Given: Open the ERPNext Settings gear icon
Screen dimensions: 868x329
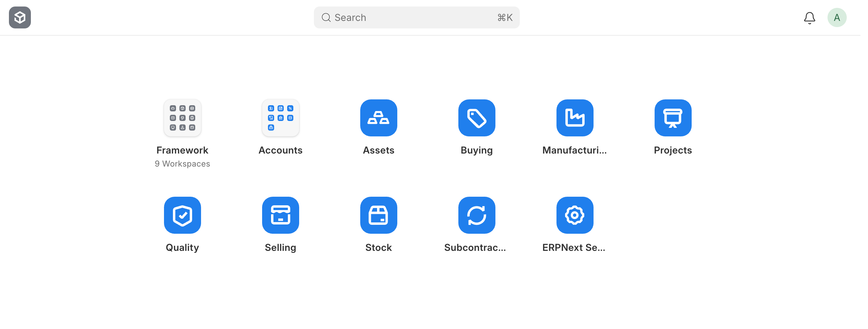Looking at the screenshot, I should [575, 215].
